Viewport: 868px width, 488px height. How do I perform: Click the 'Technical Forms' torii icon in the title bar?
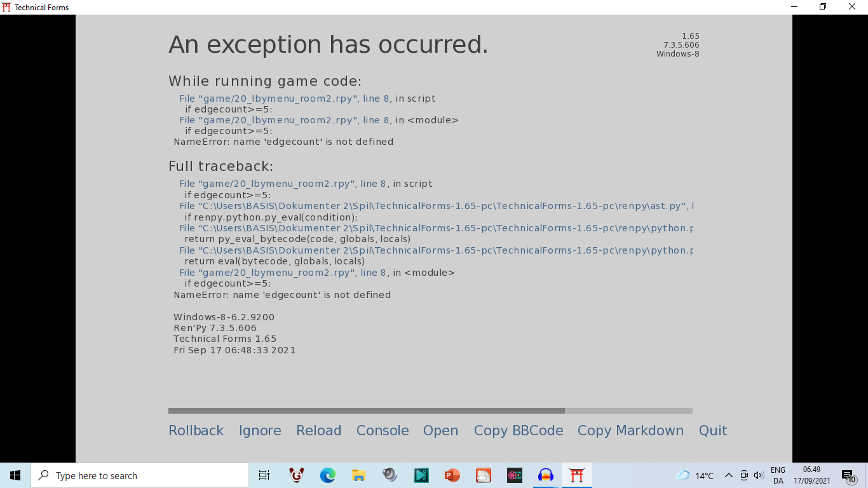7,7
